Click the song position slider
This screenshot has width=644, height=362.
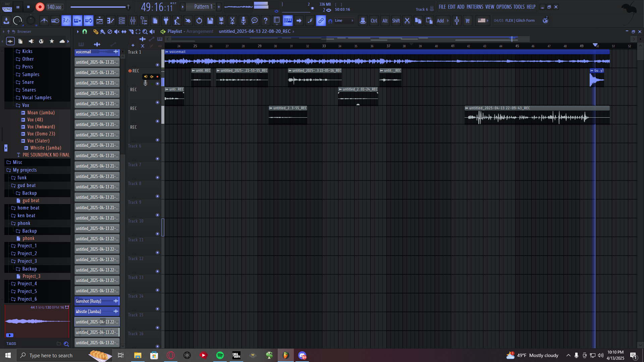[x=99, y=7]
